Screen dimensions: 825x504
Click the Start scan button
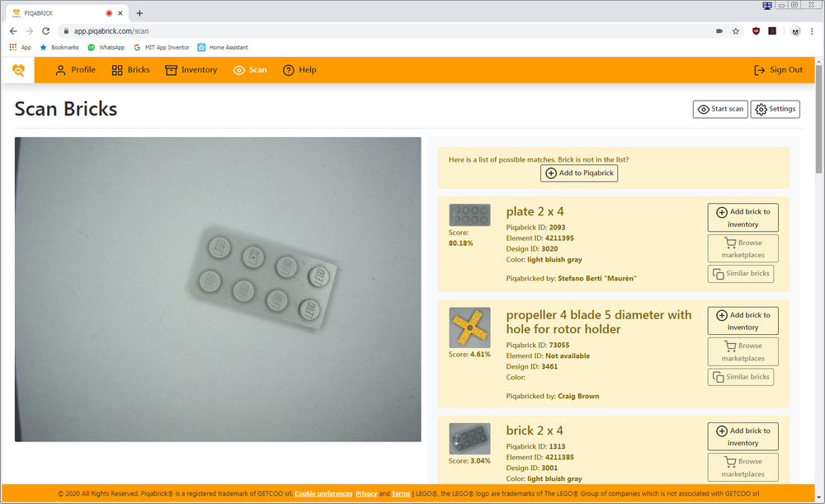719,109
